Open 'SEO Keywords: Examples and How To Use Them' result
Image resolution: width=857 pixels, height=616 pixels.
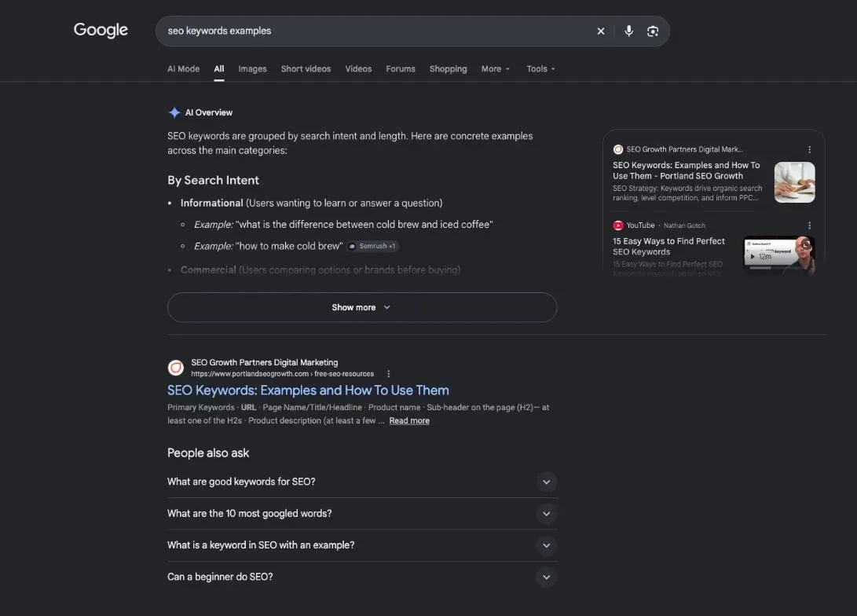click(x=308, y=390)
